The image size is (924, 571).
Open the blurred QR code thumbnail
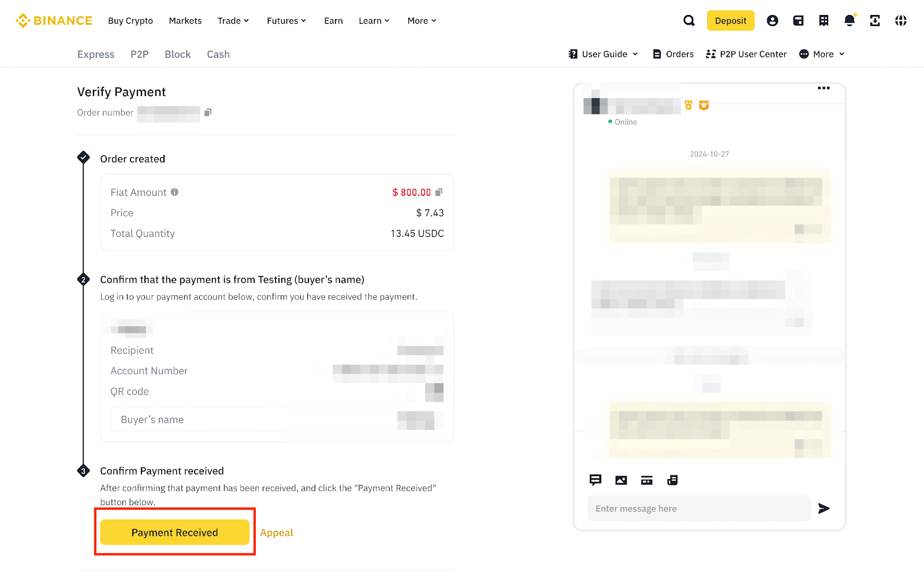click(434, 392)
